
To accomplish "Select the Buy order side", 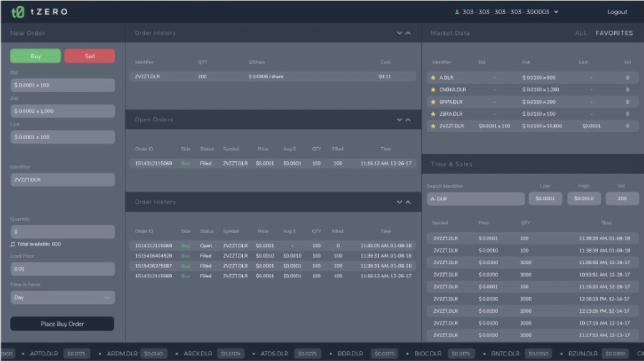I will [x=36, y=56].
